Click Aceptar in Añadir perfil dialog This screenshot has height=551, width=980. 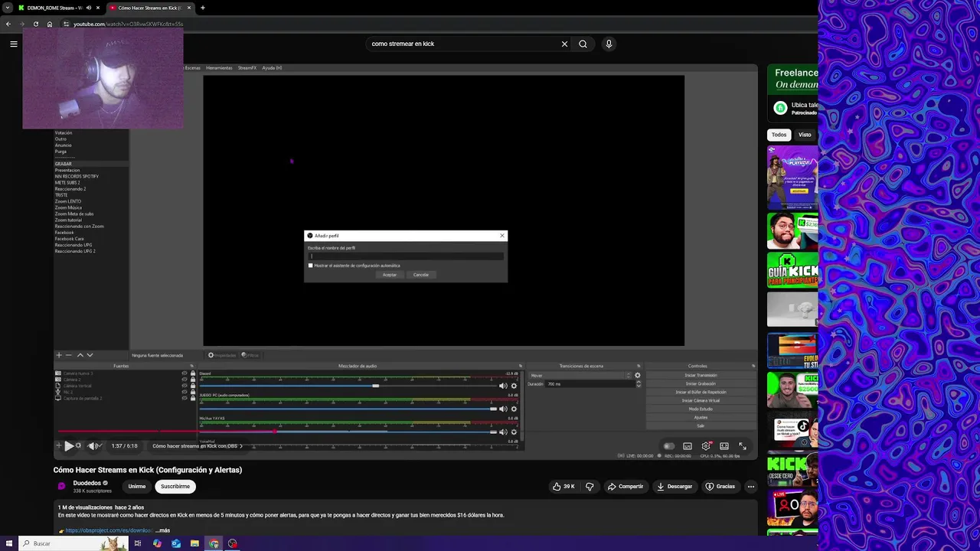point(390,275)
